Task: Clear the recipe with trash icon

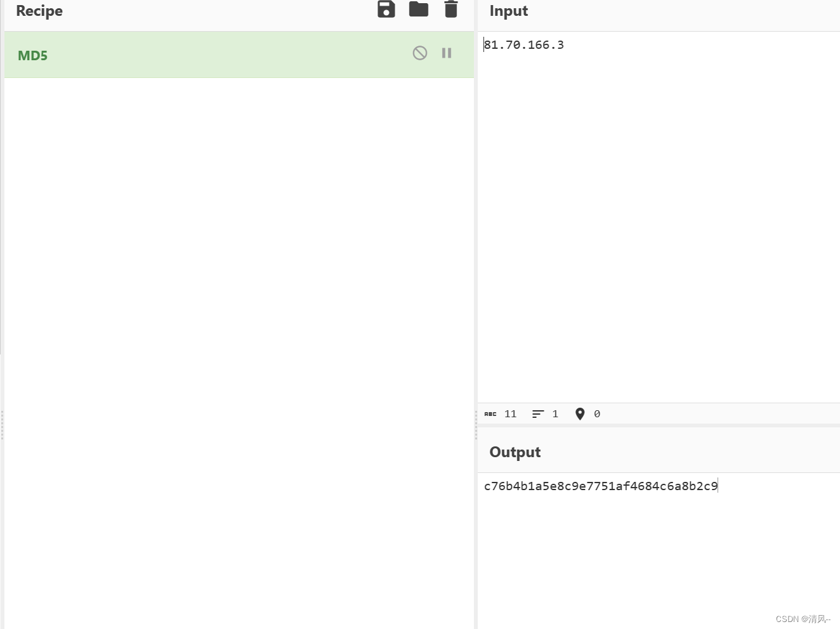Action: pyautogui.click(x=451, y=9)
